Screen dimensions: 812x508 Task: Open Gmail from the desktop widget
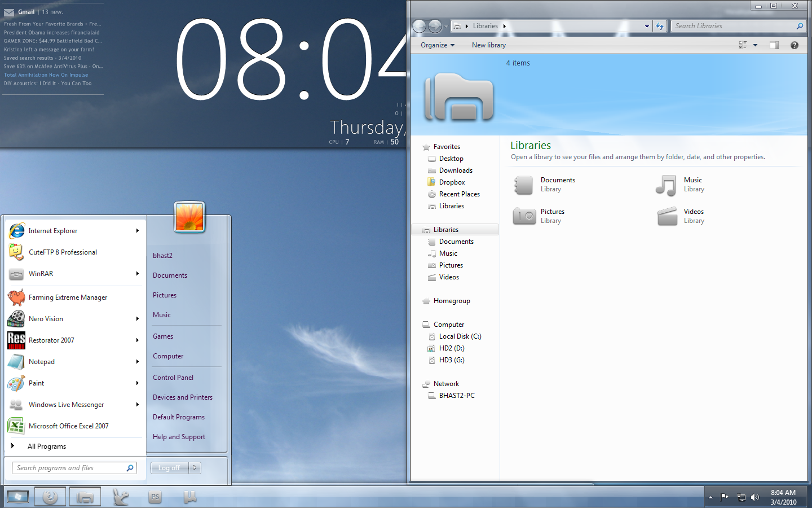click(26, 12)
